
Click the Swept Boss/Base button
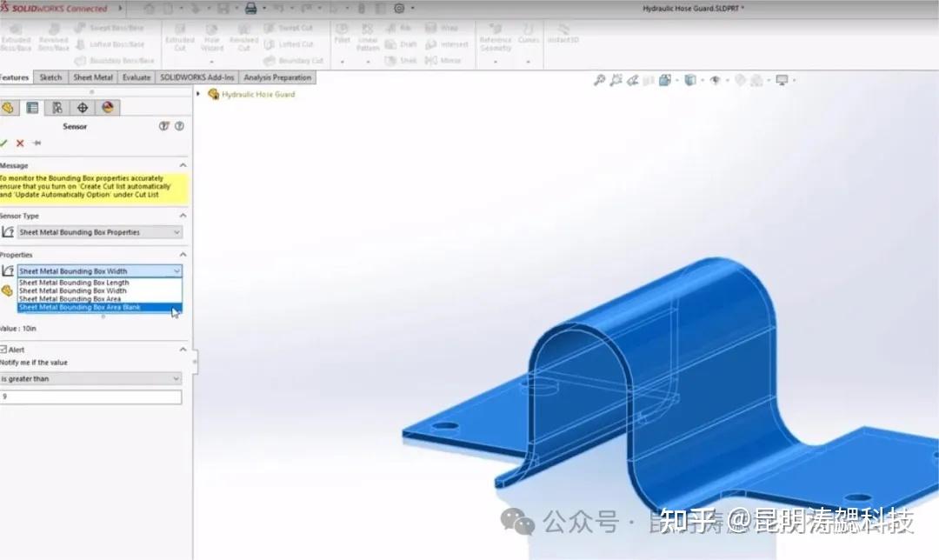pos(110,28)
